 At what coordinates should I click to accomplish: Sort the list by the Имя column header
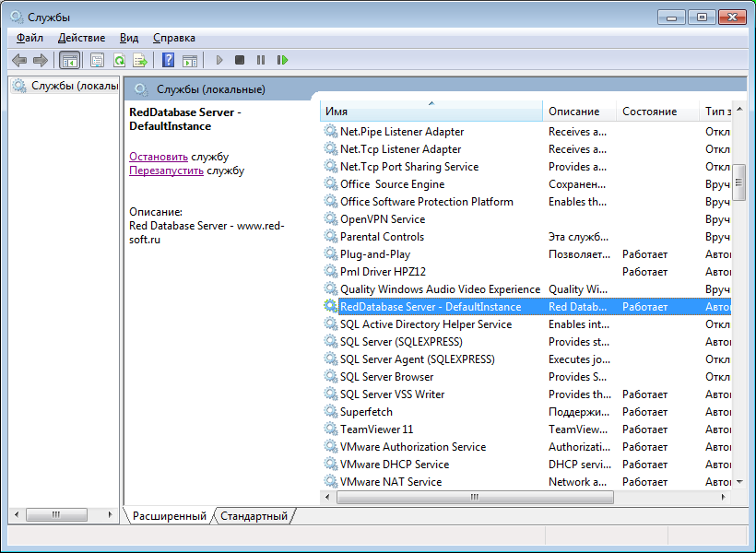[431, 112]
